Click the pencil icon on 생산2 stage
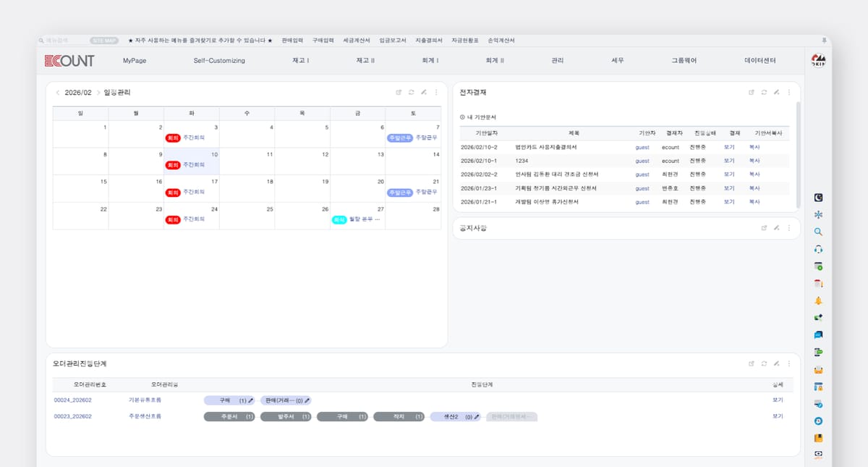This screenshot has width=868, height=467. [x=477, y=417]
